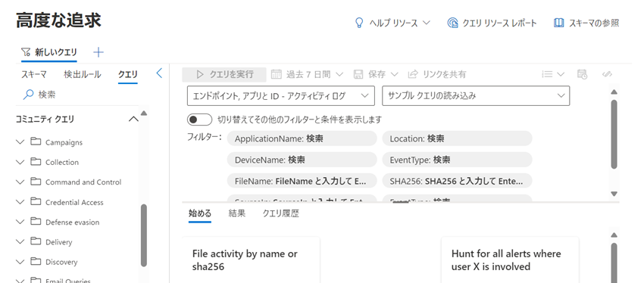The height and width of the screenshot is (283, 644).
Task: Click the Location filter field
Action: (457, 138)
